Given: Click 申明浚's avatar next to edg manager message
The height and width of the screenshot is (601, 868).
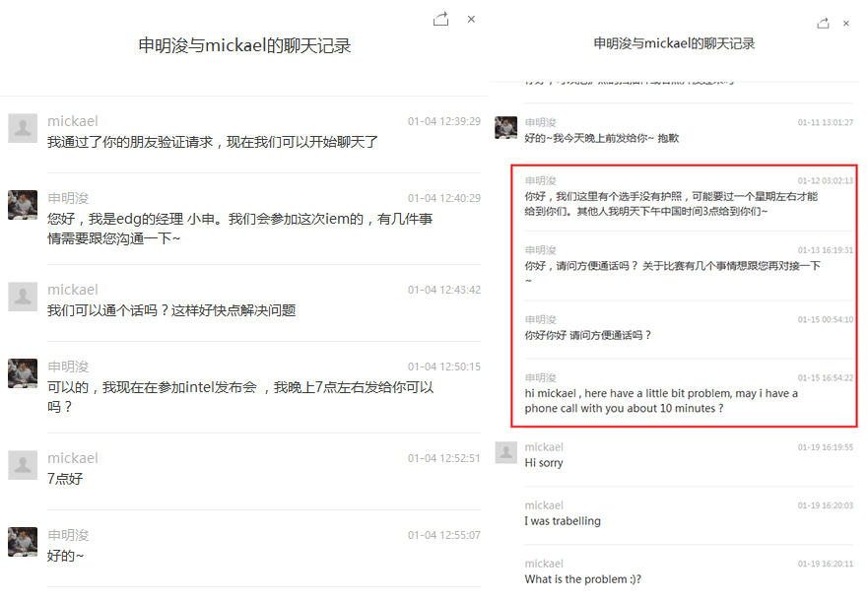Looking at the screenshot, I should [23, 205].
